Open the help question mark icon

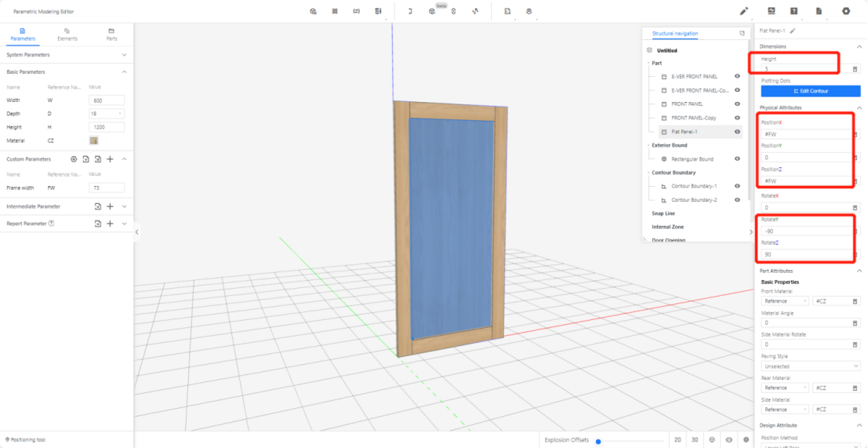pos(794,11)
